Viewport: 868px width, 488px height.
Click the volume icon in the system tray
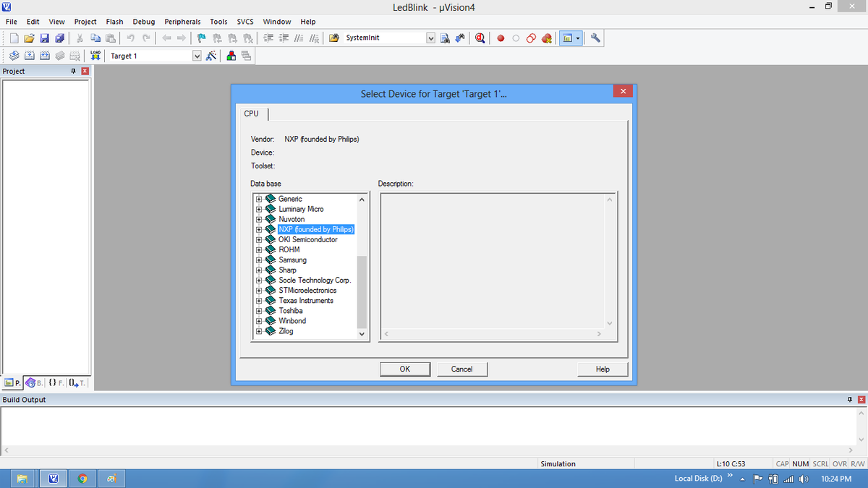pyautogui.click(x=804, y=479)
